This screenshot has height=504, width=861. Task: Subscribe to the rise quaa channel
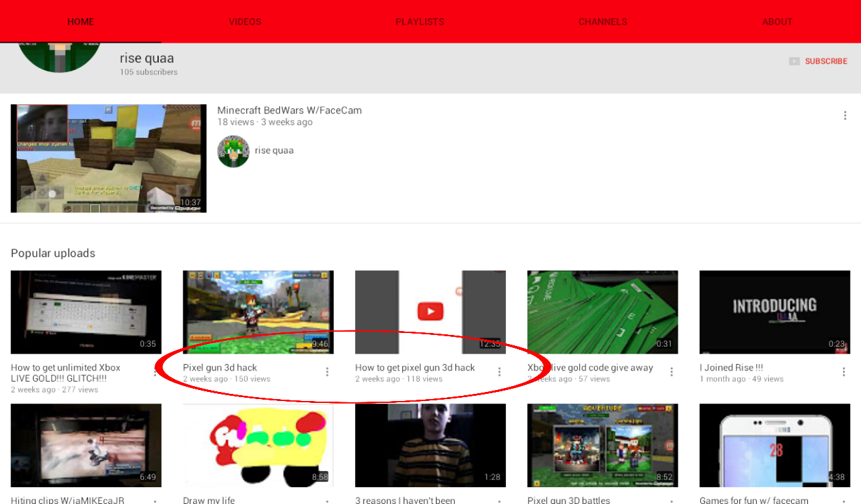pos(826,61)
